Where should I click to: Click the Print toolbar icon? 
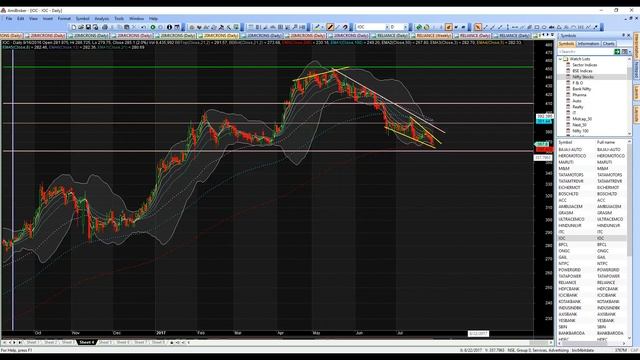[104, 27]
